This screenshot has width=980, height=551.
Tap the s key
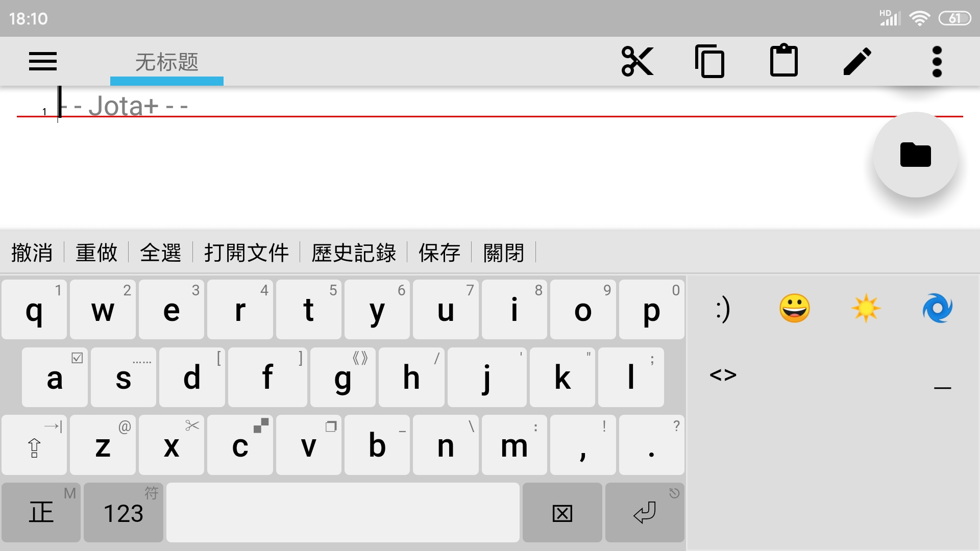tap(124, 378)
